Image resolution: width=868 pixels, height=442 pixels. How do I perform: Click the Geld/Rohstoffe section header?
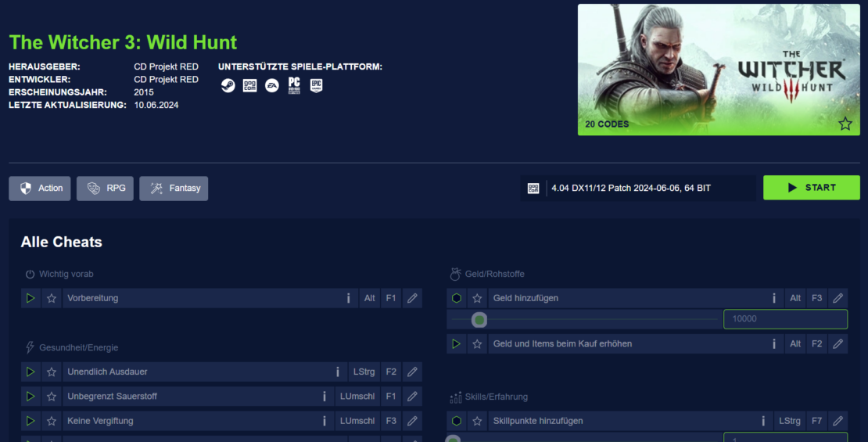[x=487, y=274]
